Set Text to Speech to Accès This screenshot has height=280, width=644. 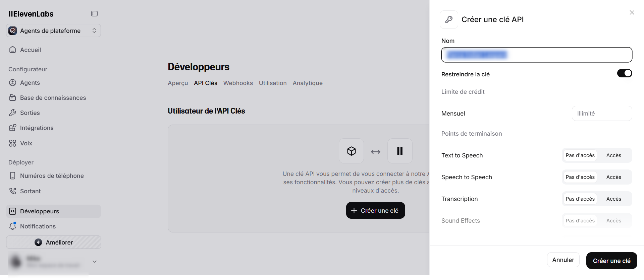pos(614,155)
